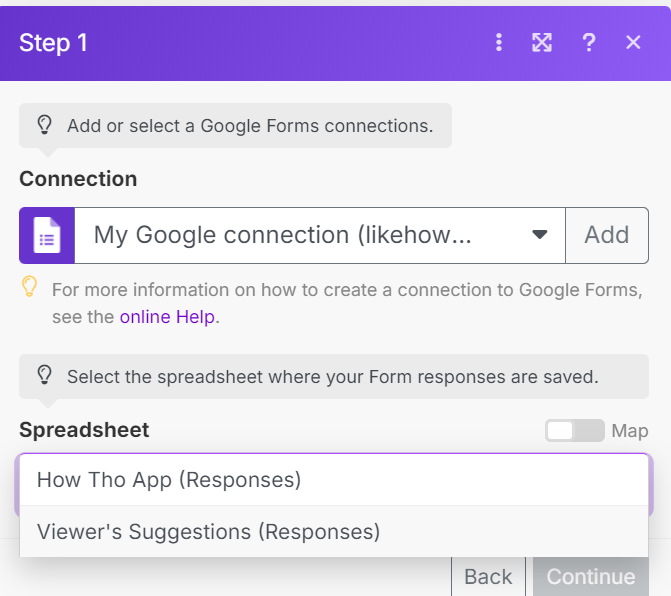Screen dimensions: 671x596
Task: Click the Continue button
Action: 591,576
